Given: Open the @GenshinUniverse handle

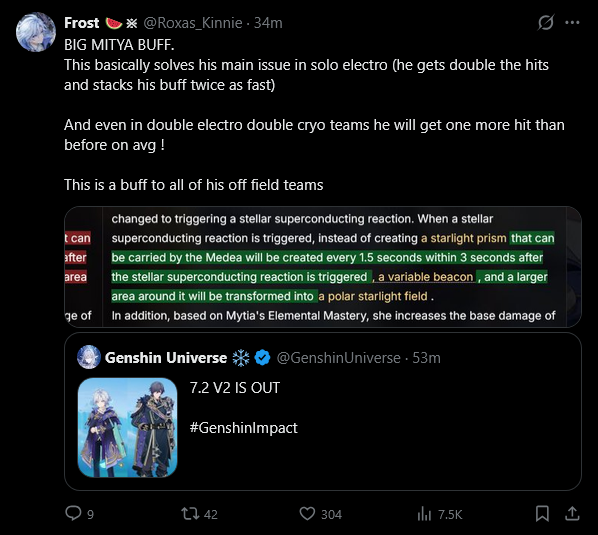Looking at the screenshot, I should click(339, 358).
